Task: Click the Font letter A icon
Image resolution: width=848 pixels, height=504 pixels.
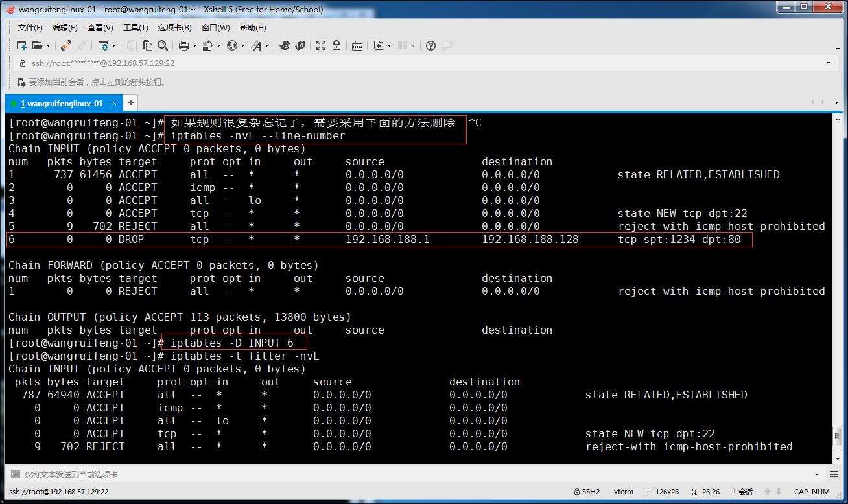Action: [x=257, y=45]
